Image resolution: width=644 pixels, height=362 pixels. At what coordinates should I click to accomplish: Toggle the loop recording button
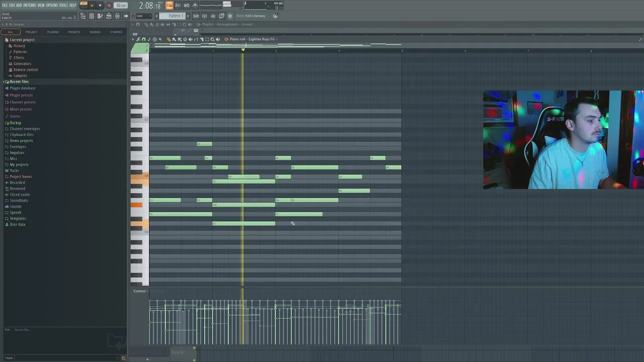pyautogui.click(x=186, y=6)
